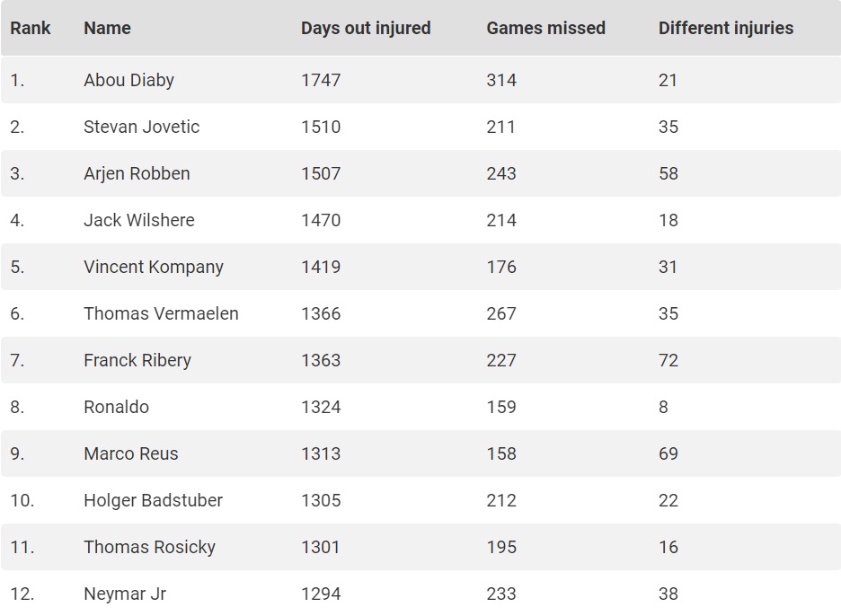Click on Thomas Rosicky's name

pos(149,547)
